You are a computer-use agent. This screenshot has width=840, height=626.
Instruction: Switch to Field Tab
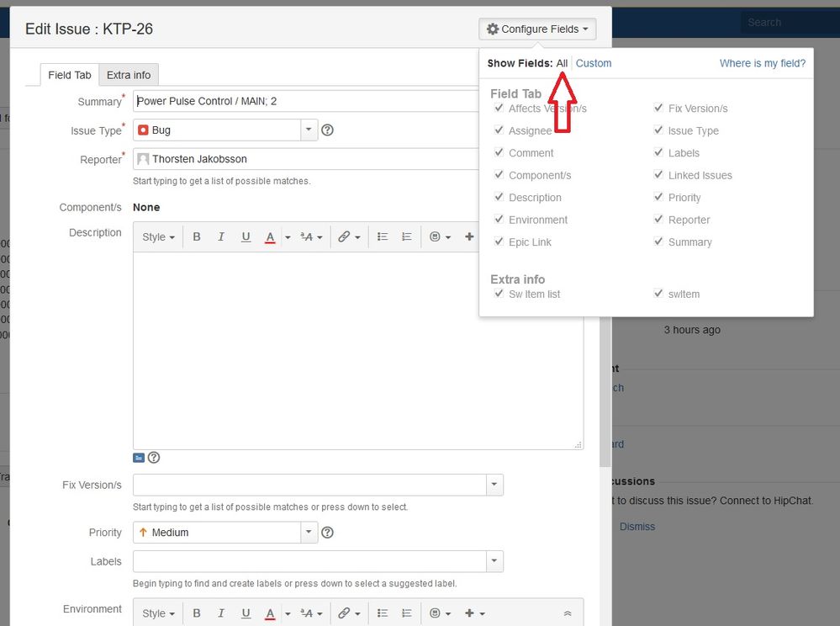[x=70, y=75]
